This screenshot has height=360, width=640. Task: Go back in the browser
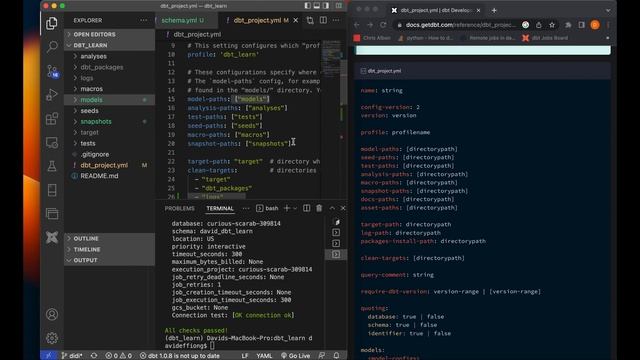[x=357, y=25]
